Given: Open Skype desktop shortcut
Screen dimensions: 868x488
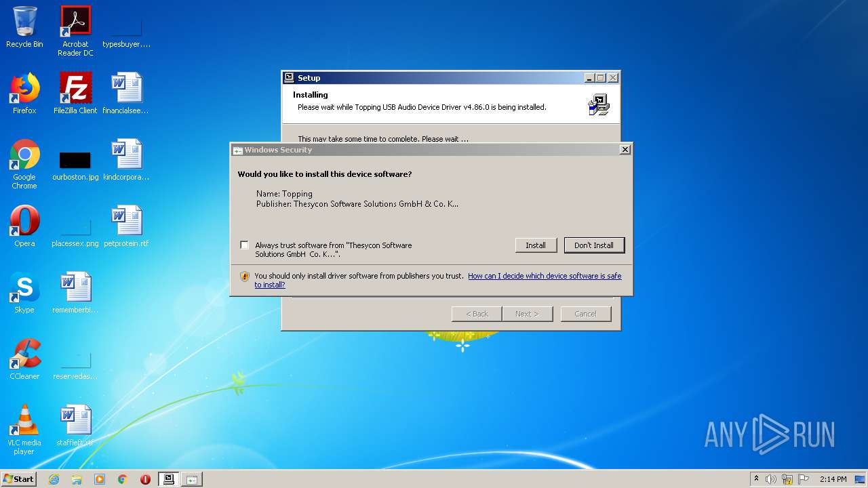Looking at the screenshot, I should [24, 293].
